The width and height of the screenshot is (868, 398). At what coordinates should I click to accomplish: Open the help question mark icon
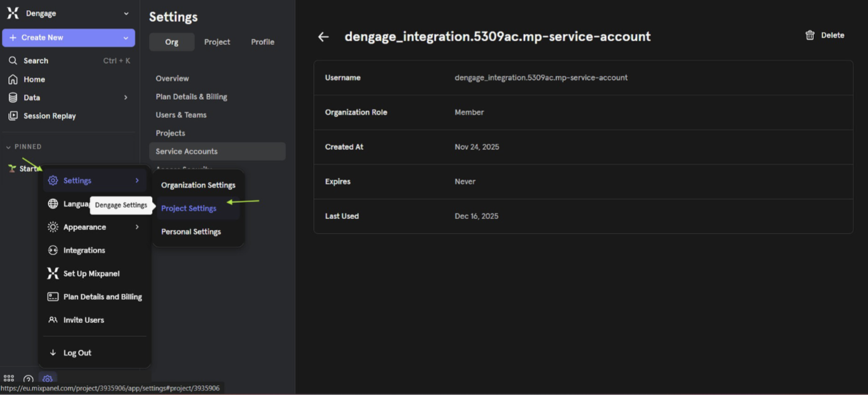pyautogui.click(x=28, y=379)
